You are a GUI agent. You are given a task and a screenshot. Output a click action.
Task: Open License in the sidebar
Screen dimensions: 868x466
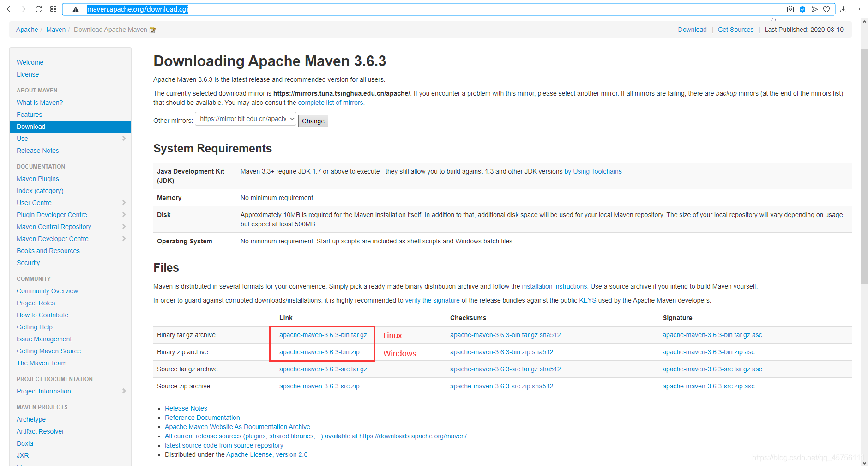tap(28, 74)
